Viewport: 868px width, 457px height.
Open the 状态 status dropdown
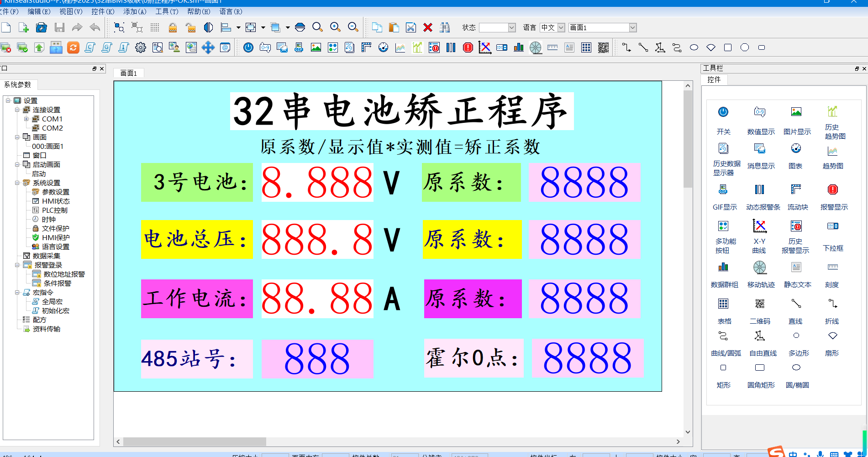[x=512, y=27]
